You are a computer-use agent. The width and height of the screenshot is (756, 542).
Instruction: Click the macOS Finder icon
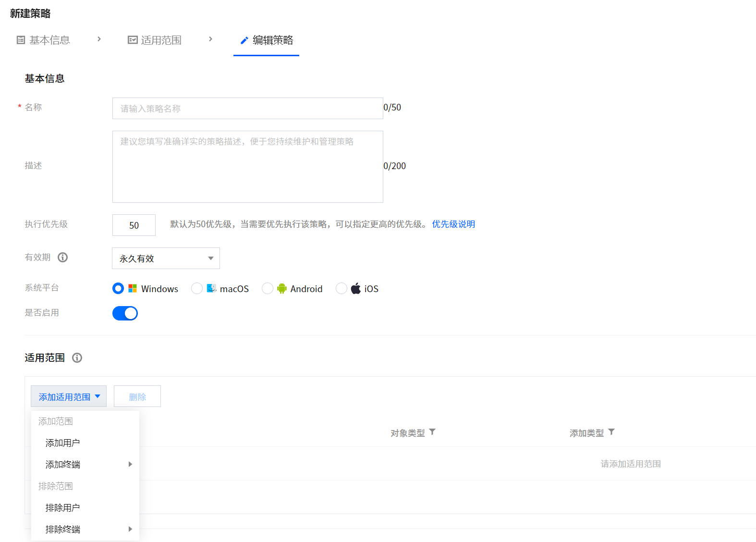pyautogui.click(x=211, y=288)
